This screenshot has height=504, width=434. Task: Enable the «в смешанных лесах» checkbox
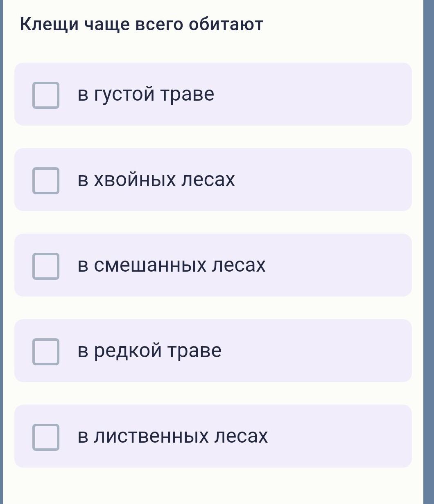pyautogui.click(x=46, y=266)
